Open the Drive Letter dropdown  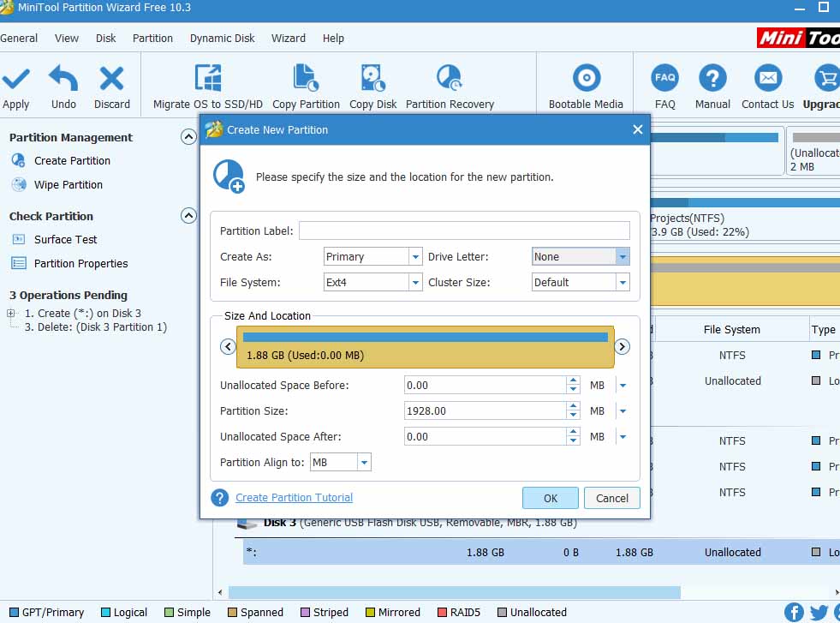[623, 257]
